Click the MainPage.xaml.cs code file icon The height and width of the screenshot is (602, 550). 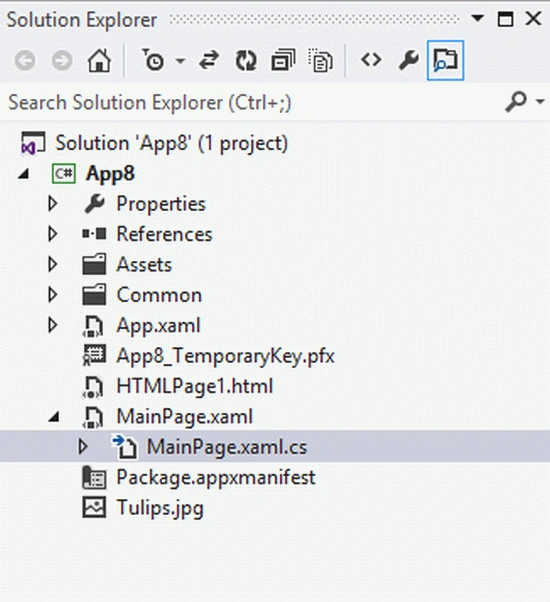click(124, 446)
